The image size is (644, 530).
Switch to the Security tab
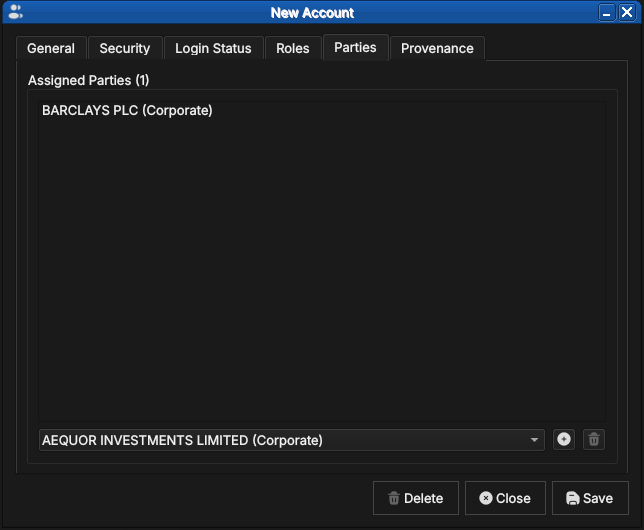click(125, 48)
